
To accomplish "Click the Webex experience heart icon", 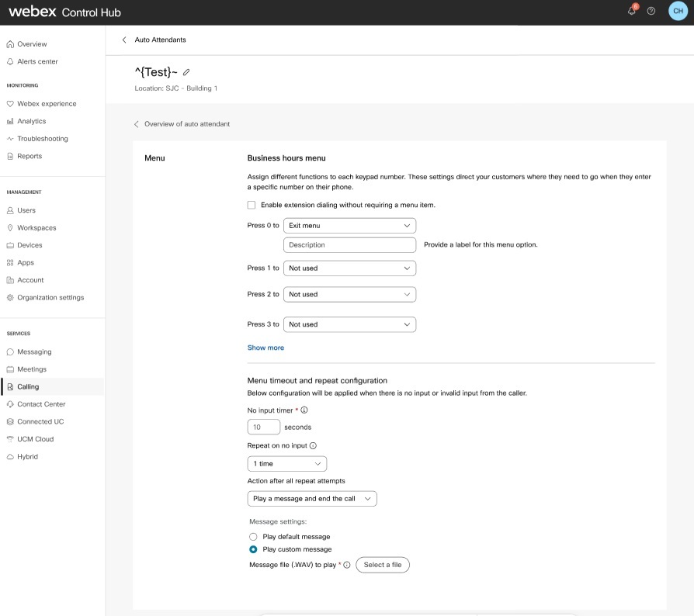I will (x=10, y=104).
